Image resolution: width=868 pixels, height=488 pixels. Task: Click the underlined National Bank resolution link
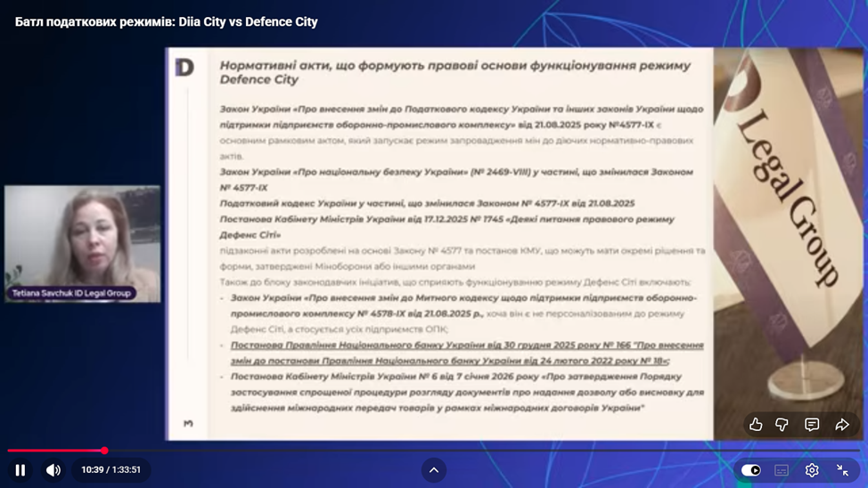(466, 353)
